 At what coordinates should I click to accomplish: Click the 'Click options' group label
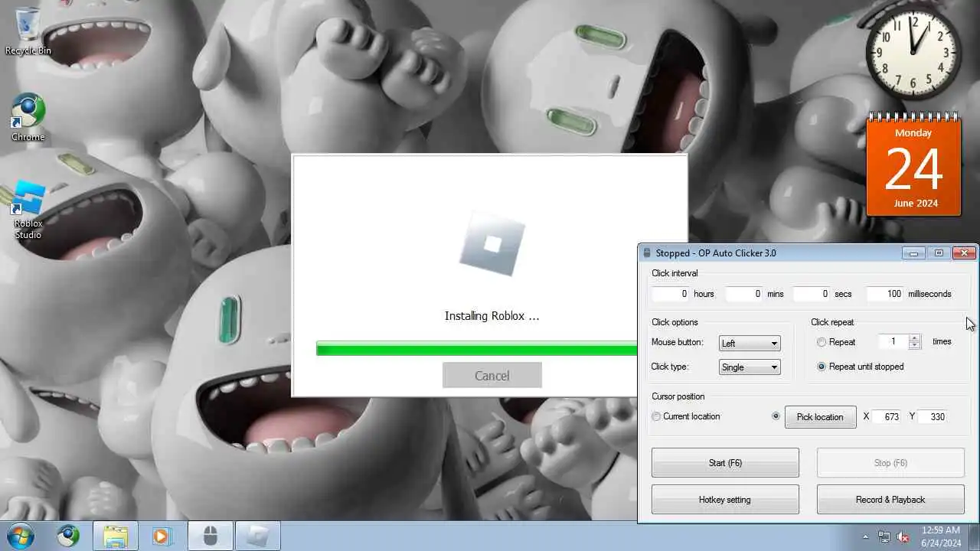point(675,322)
